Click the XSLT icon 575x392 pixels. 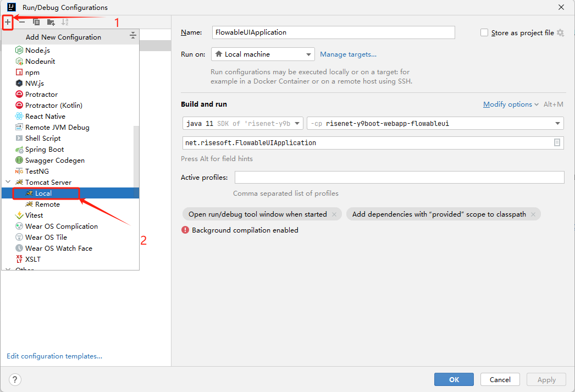[19, 259]
